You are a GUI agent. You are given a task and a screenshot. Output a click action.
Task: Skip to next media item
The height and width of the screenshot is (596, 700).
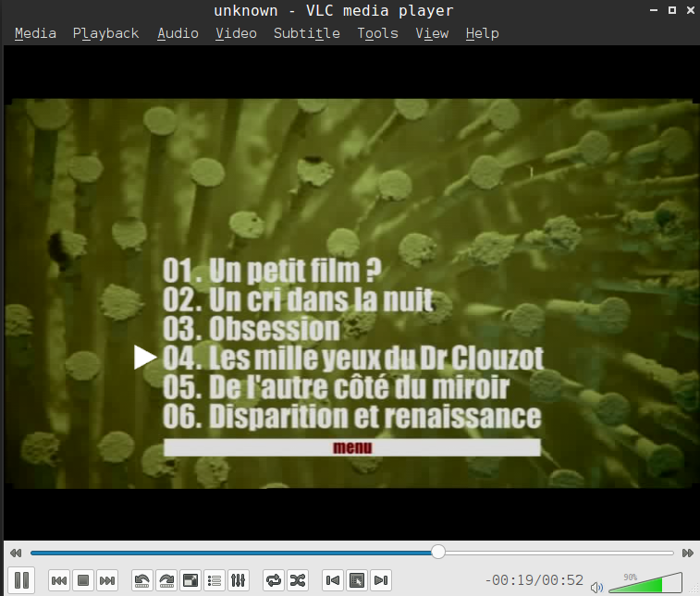(107, 580)
